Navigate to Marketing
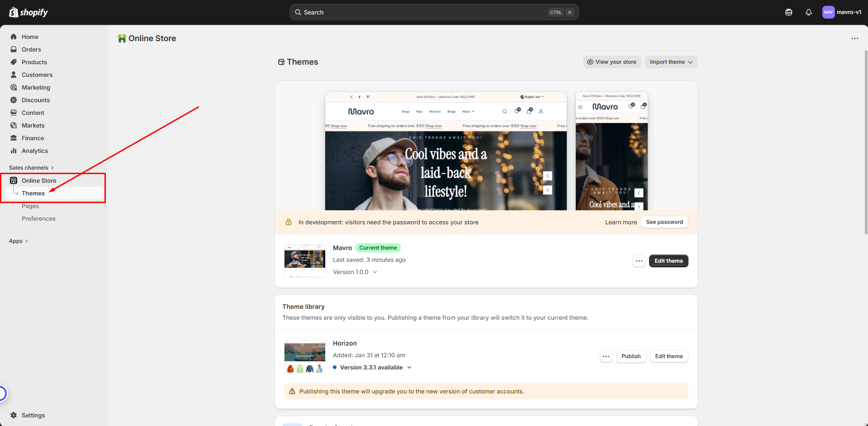The width and height of the screenshot is (868, 426). pyautogui.click(x=36, y=87)
